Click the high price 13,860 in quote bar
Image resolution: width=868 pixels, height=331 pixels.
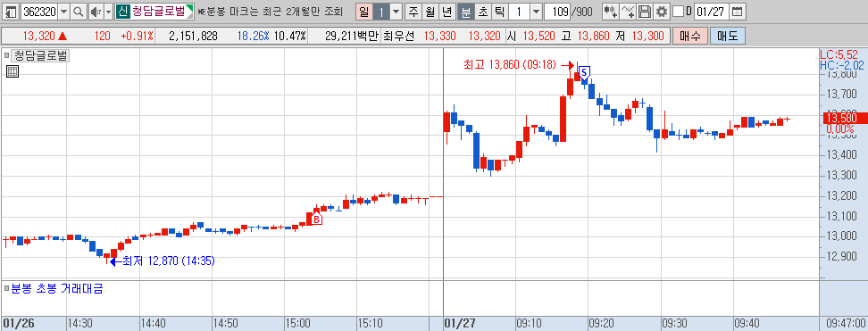click(x=594, y=37)
